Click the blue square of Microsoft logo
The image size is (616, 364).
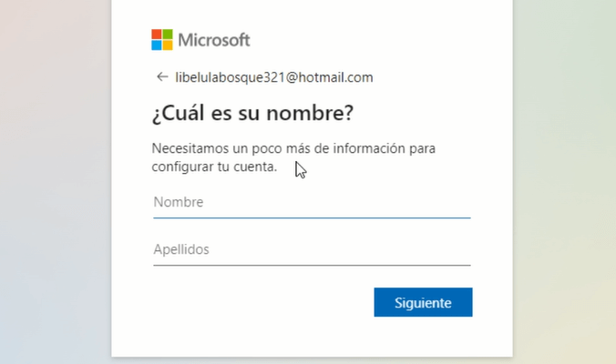point(157,45)
